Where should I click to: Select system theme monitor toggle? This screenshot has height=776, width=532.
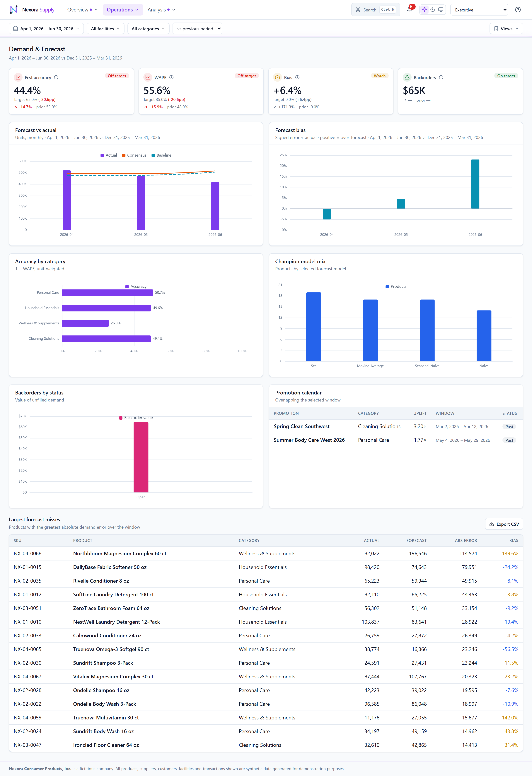[441, 10]
